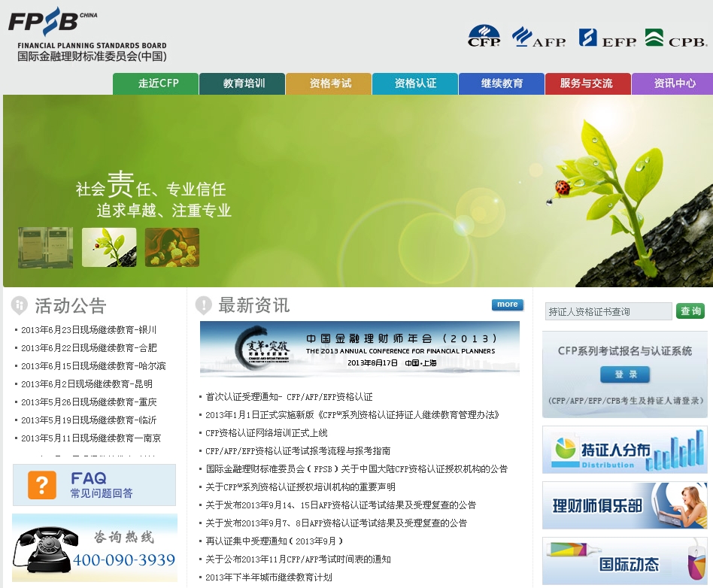The image size is (713, 588).
Task: Click the 400-090-3939 hotline number
Action: (x=124, y=560)
